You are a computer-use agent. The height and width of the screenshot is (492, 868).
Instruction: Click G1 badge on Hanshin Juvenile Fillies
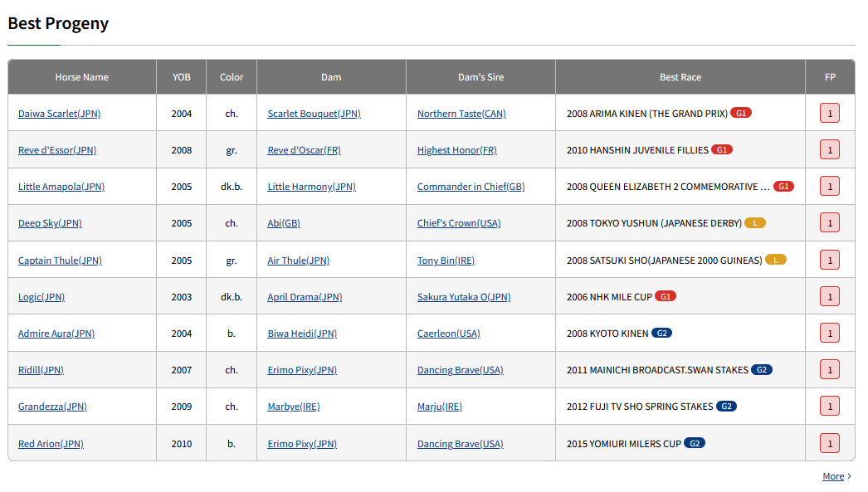722,149
